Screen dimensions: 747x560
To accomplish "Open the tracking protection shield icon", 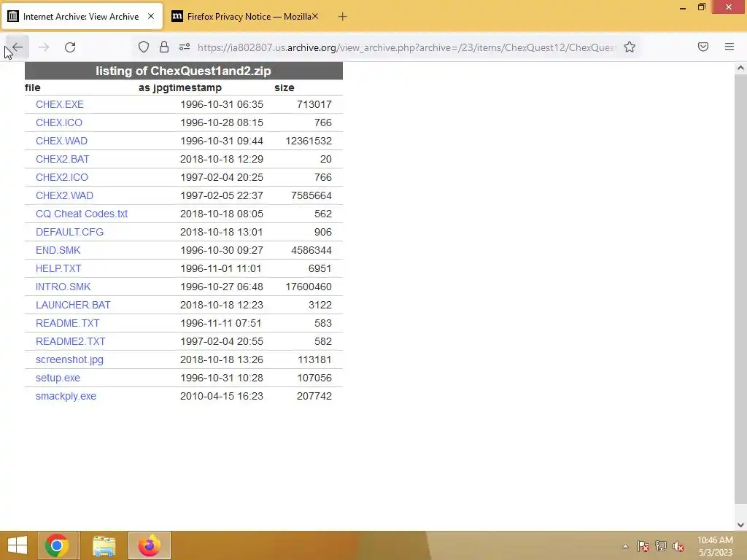I will coord(144,47).
